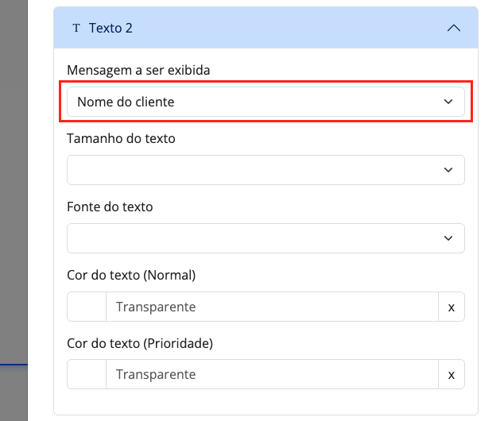504x421 pixels.
Task: Pick the Prioridade text color swatch
Action: [x=87, y=374]
